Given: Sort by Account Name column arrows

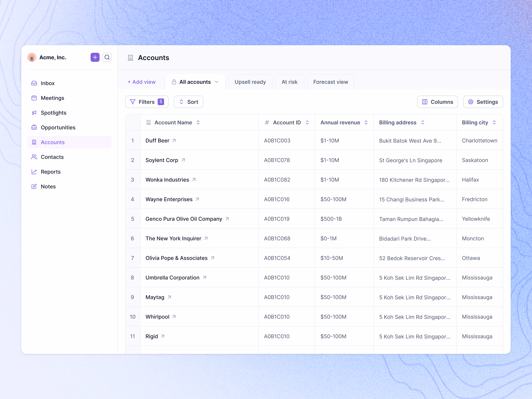Looking at the screenshot, I should pyautogui.click(x=198, y=122).
